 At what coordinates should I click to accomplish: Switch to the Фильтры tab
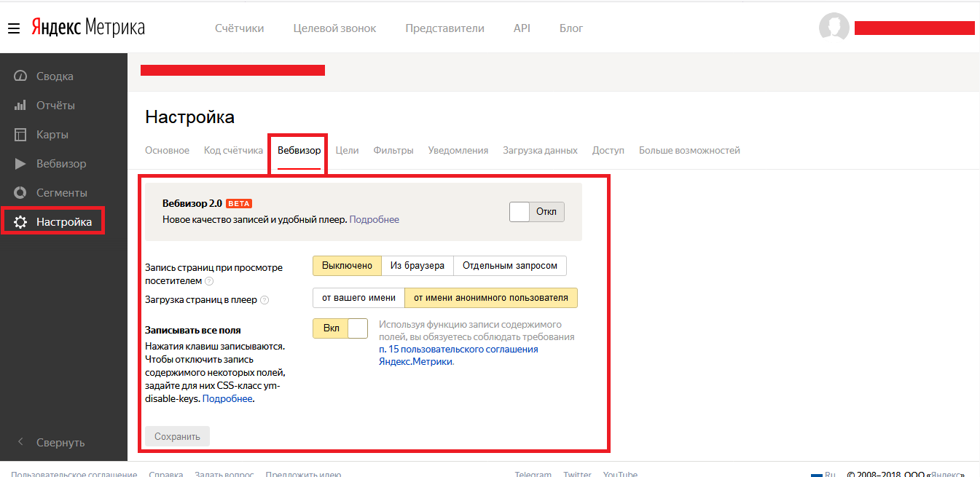pos(393,151)
